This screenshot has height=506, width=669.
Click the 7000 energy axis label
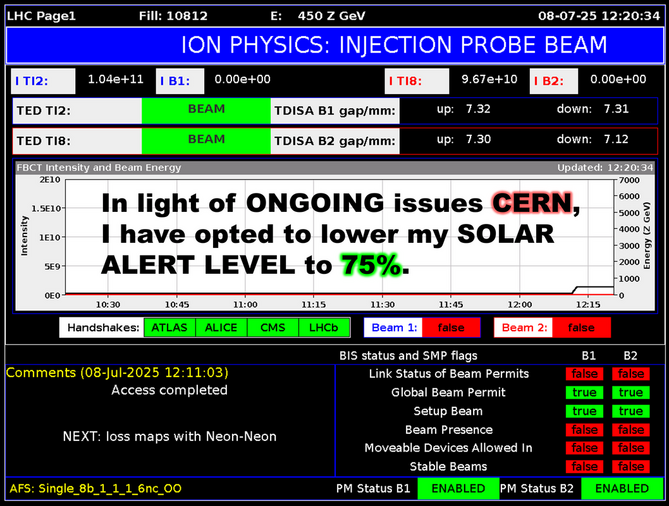(629, 180)
